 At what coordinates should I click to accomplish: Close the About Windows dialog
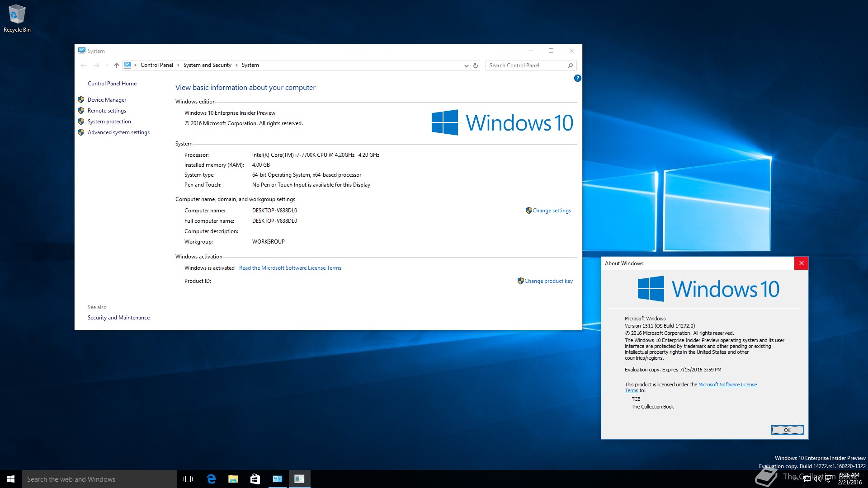[x=801, y=263]
